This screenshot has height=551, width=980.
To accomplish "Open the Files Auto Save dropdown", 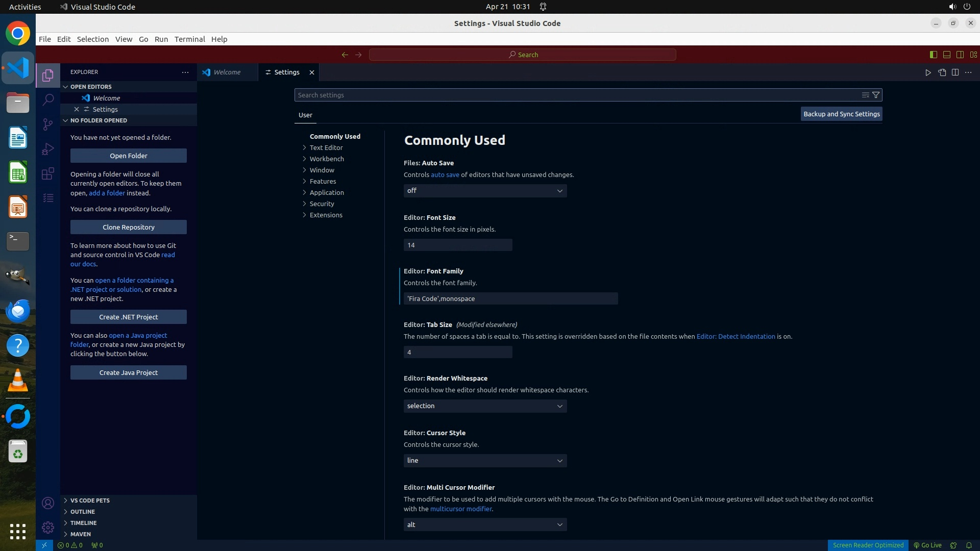I will 485,191.
